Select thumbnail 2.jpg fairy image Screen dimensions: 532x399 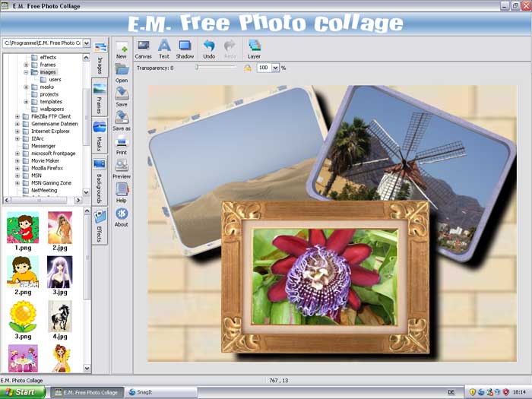coord(60,227)
